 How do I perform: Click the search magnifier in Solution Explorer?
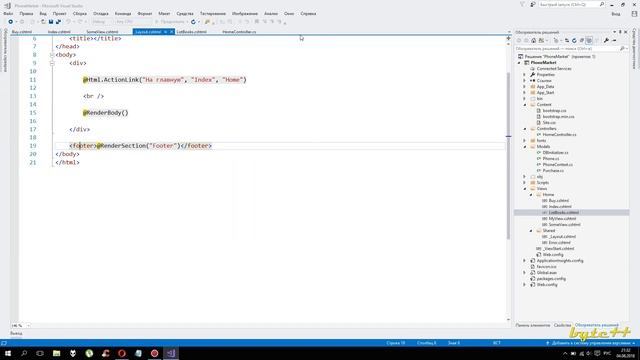tap(622, 49)
